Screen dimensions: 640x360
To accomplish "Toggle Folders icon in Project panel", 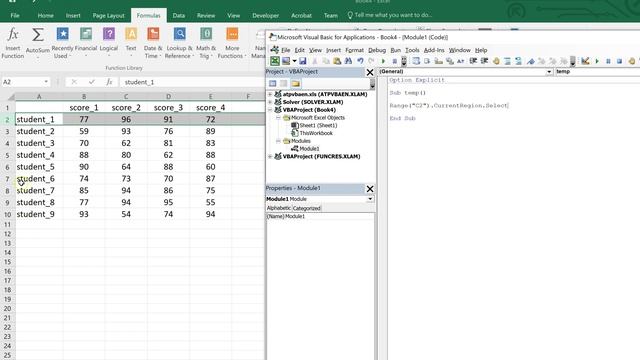I will coord(296,83).
